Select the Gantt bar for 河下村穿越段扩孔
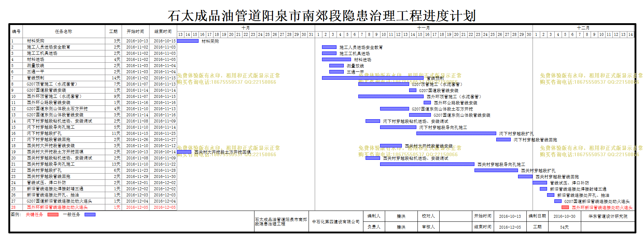644x241 pixels. tap(456, 133)
